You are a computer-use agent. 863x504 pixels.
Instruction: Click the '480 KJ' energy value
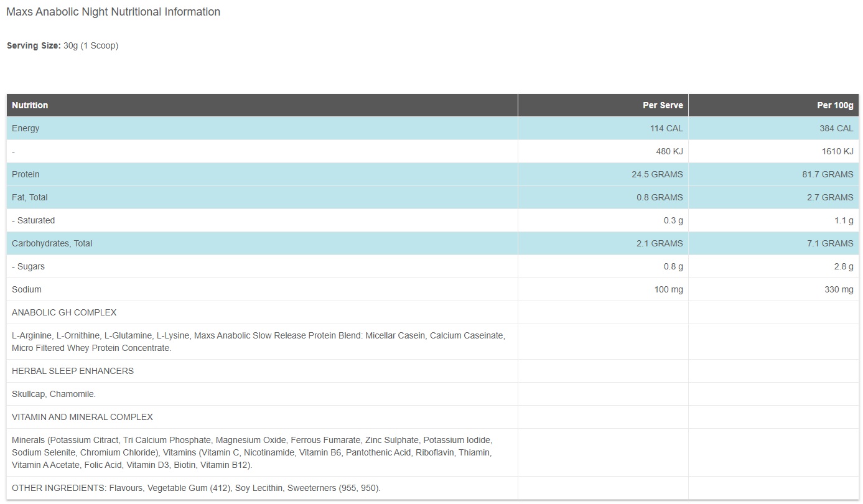[669, 151]
